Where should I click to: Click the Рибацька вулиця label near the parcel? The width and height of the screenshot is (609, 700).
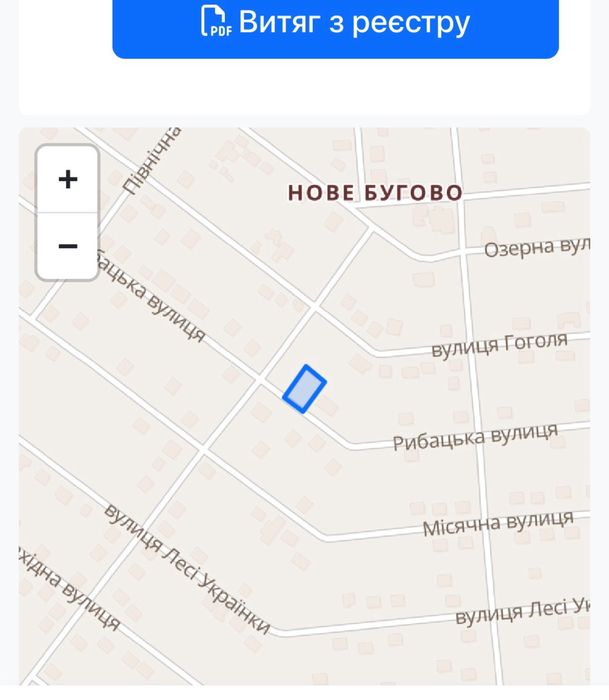click(x=476, y=437)
